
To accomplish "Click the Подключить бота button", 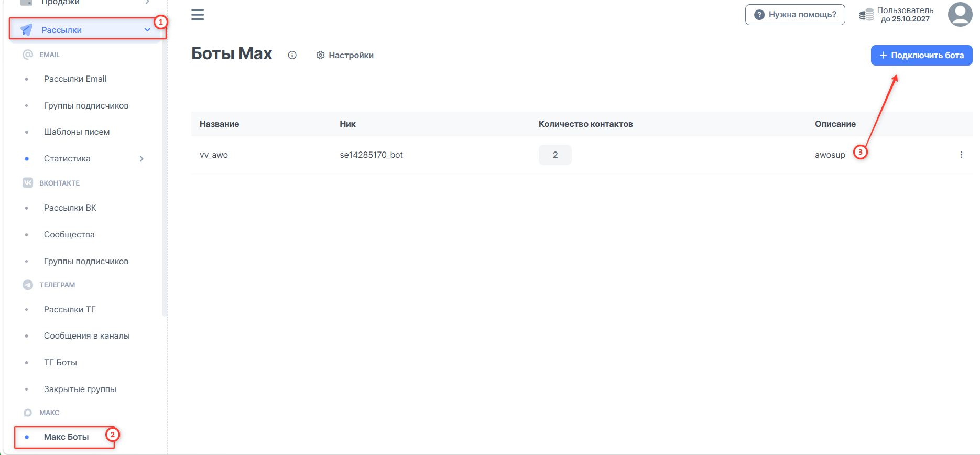I will click(921, 55).
